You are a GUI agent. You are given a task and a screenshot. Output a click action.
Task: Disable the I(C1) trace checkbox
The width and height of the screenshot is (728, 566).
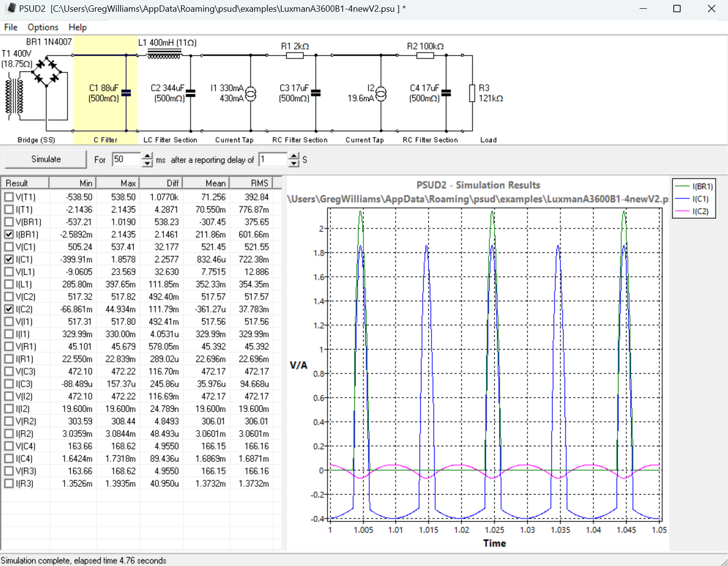[9, 259]
